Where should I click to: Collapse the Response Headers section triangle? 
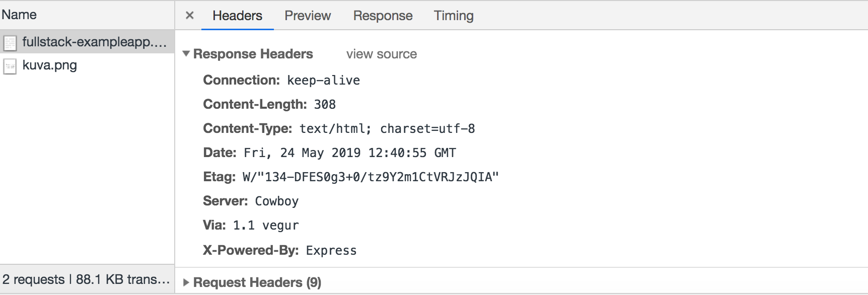[x=186, y=54]
